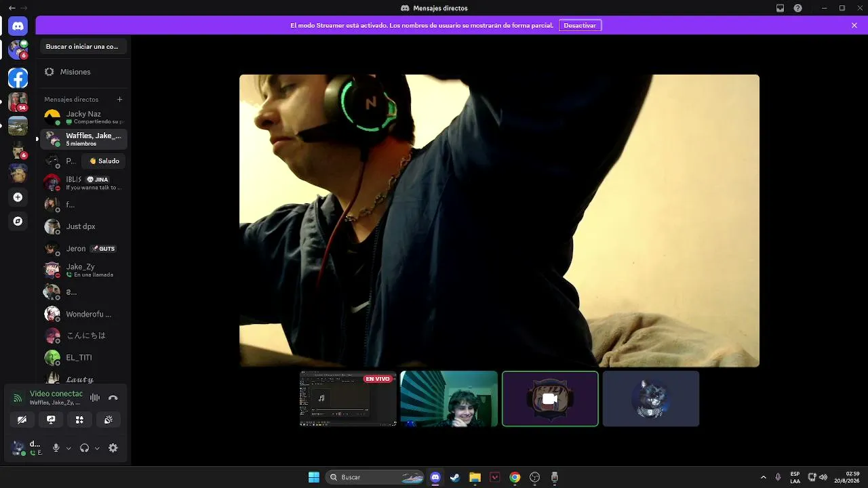The image size is (868, 488).
Task: Create a new direct message with plus icon
Action: click(119, 100)
